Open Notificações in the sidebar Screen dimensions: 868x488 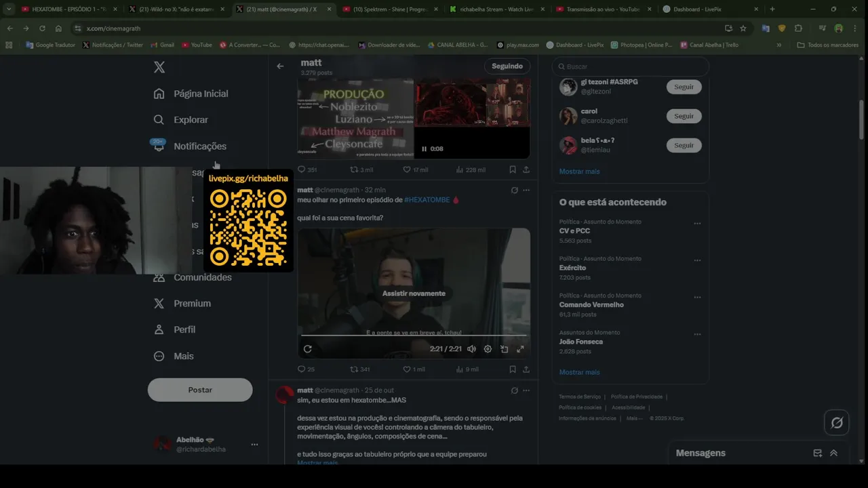190,146
